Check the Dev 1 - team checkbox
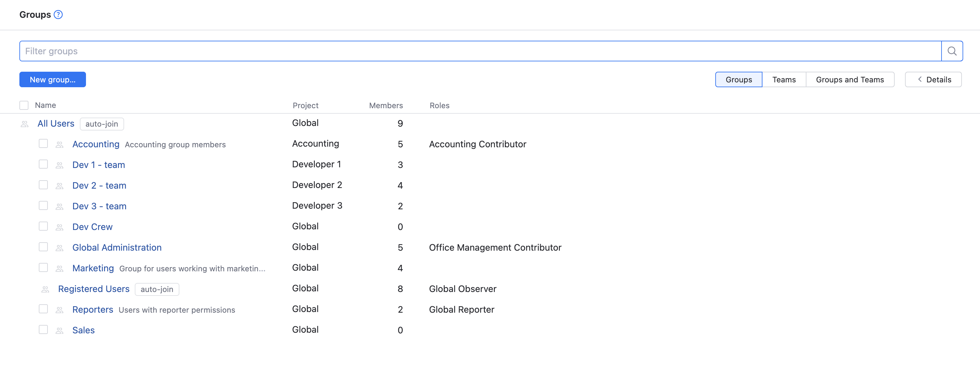The width and height of the screenshot is (980, 365). coord(43,164)
